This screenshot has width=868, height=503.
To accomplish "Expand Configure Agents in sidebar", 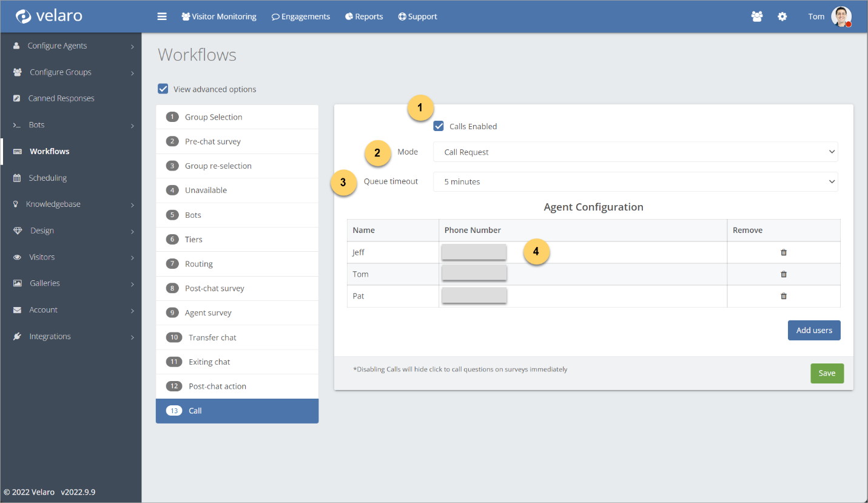I will coord(58,46).
